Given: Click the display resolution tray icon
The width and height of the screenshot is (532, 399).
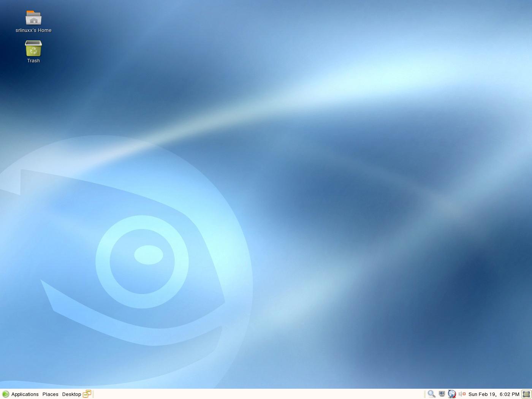Looking at the screenshot, I should [442, 394].
